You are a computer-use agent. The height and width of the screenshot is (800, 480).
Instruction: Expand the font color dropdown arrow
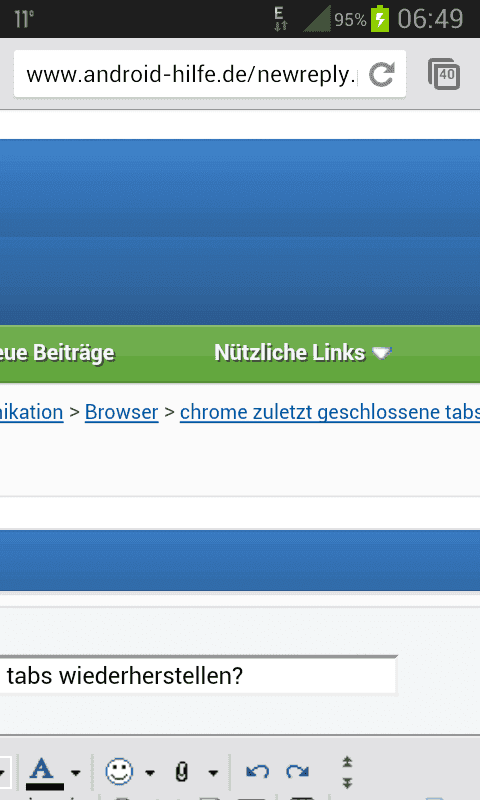click(x=75, y=773)
